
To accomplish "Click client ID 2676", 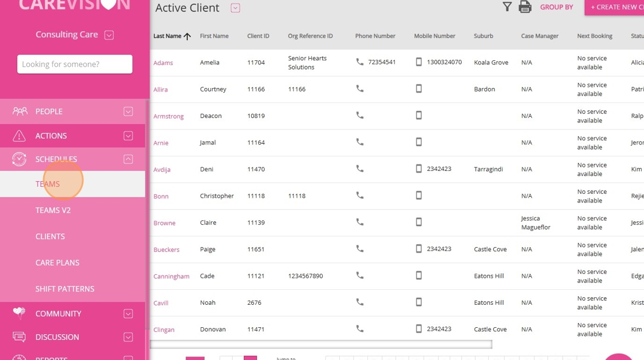I will pyautogui.click(x=254, y=303).
